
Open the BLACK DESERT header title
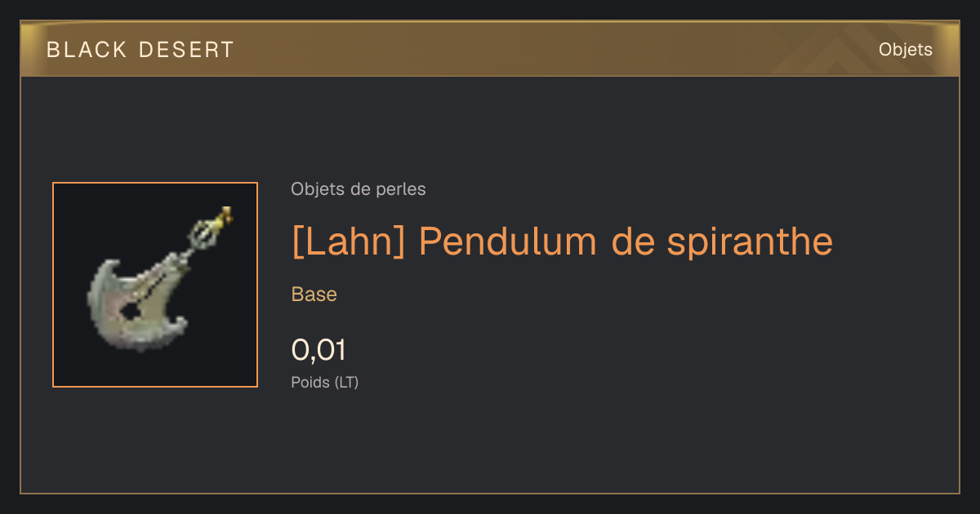140,50
